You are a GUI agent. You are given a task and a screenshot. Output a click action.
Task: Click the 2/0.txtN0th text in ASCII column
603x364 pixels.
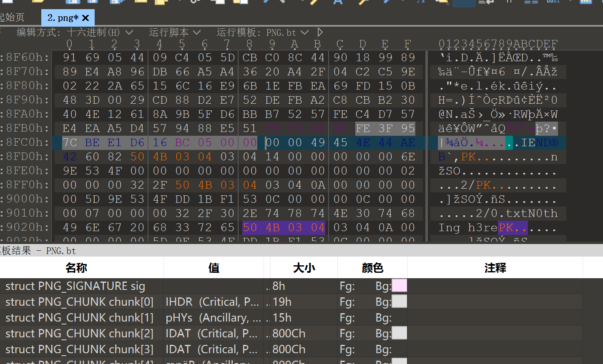click(x=517, y=213)
